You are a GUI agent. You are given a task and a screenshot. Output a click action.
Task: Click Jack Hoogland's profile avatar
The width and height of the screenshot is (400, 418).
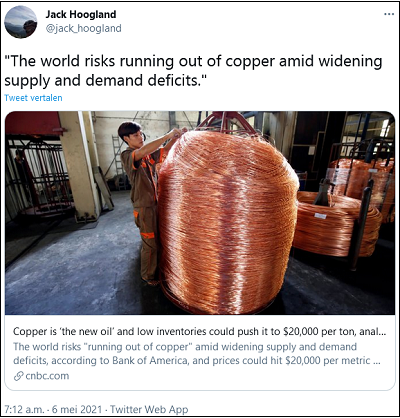(x=20, y=22)
